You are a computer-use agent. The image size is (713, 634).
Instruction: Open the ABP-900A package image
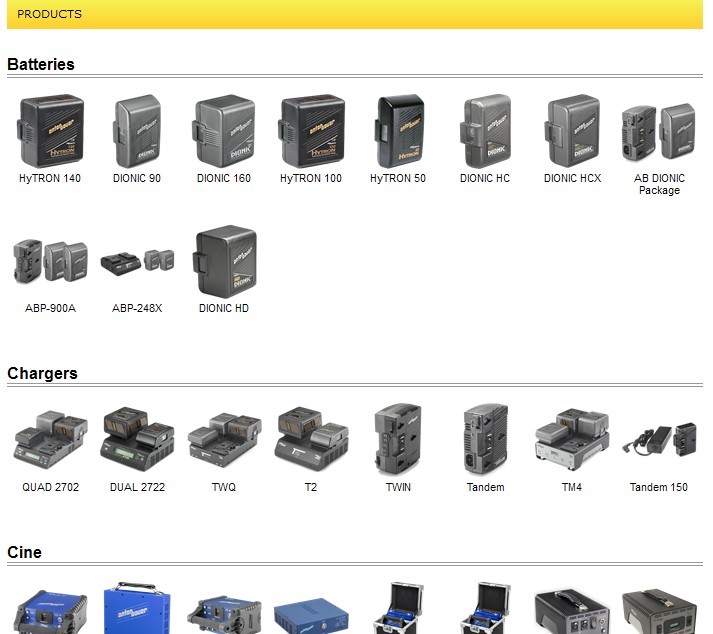(x=50, y=261)
